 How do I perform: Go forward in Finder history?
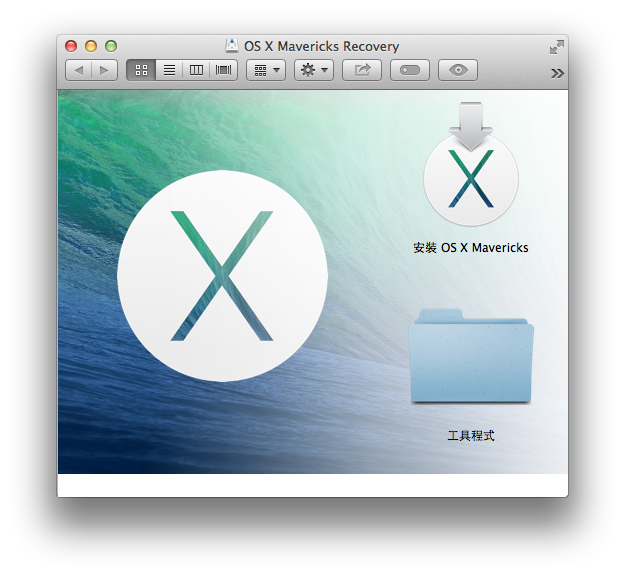point(104,71)
